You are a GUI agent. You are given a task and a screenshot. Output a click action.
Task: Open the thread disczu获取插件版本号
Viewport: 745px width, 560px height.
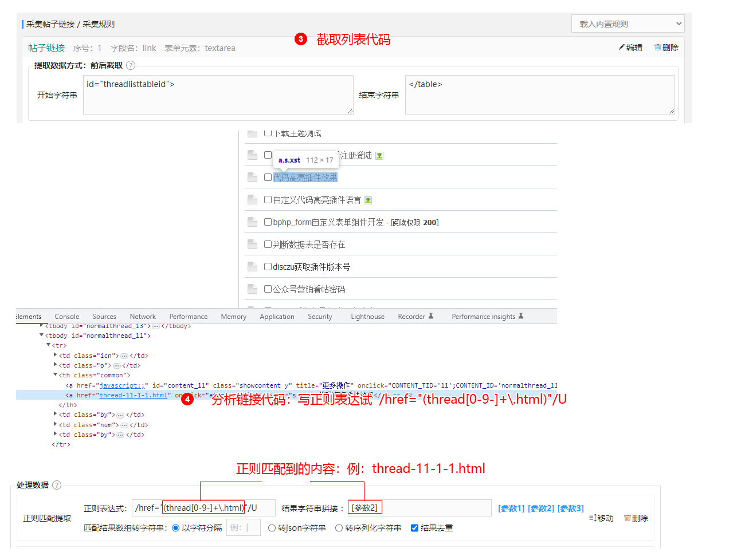pyautogui.click(x=312, y=267)
